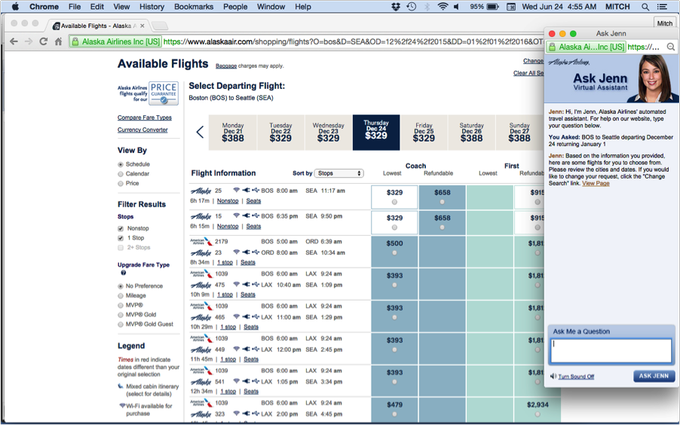680x425 pixels.
Task: Uncheck the 1 Stop filter checkbox
Action: tap(121, 238)
